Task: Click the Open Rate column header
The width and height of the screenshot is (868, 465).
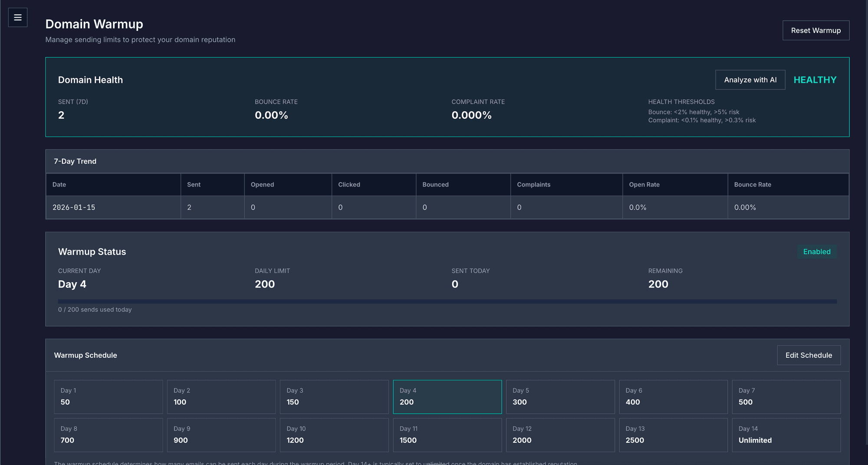Action: [644, 184]
